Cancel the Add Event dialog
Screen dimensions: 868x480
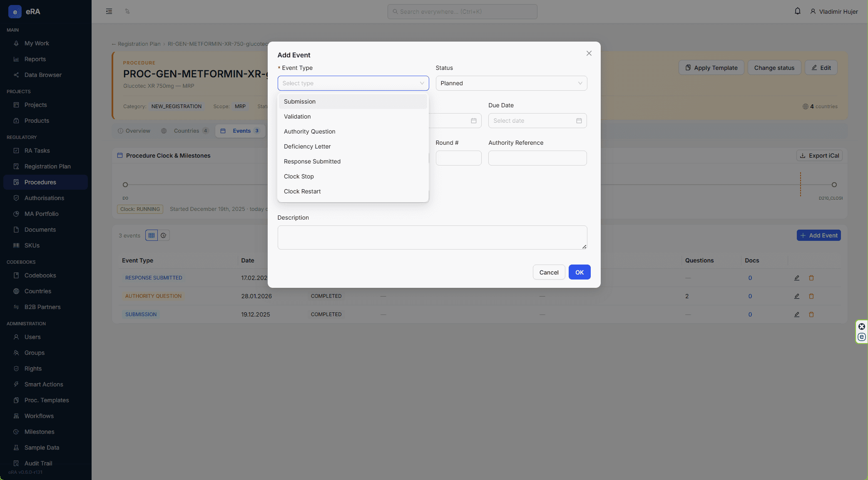pos(549,272)
